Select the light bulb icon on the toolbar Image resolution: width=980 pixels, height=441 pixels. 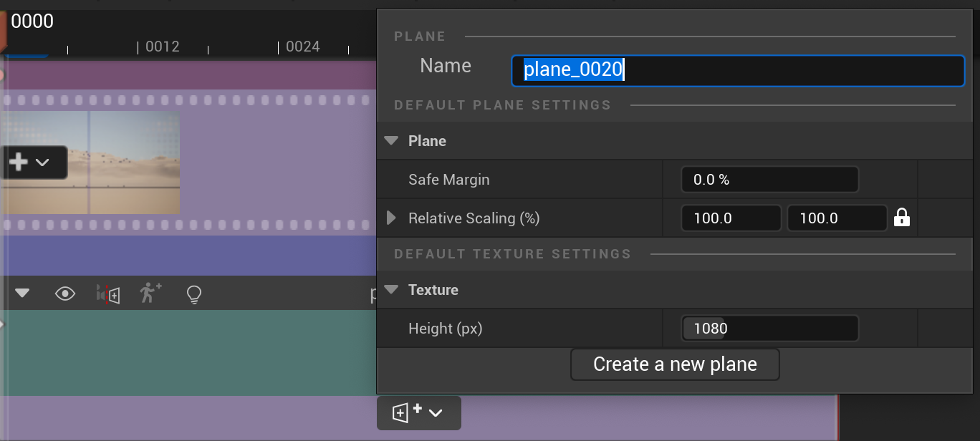click(x=192, y=294)
